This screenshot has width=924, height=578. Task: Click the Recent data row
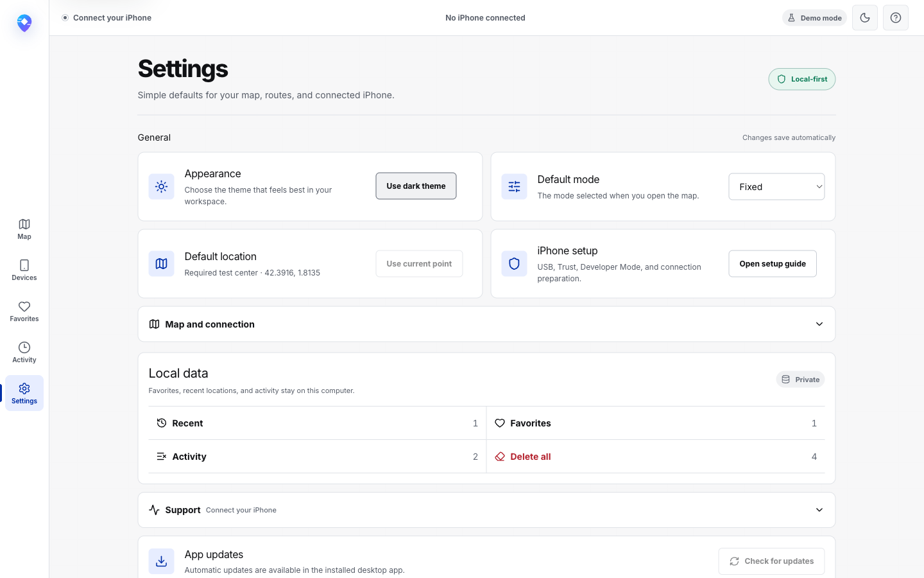click(318, 423)
